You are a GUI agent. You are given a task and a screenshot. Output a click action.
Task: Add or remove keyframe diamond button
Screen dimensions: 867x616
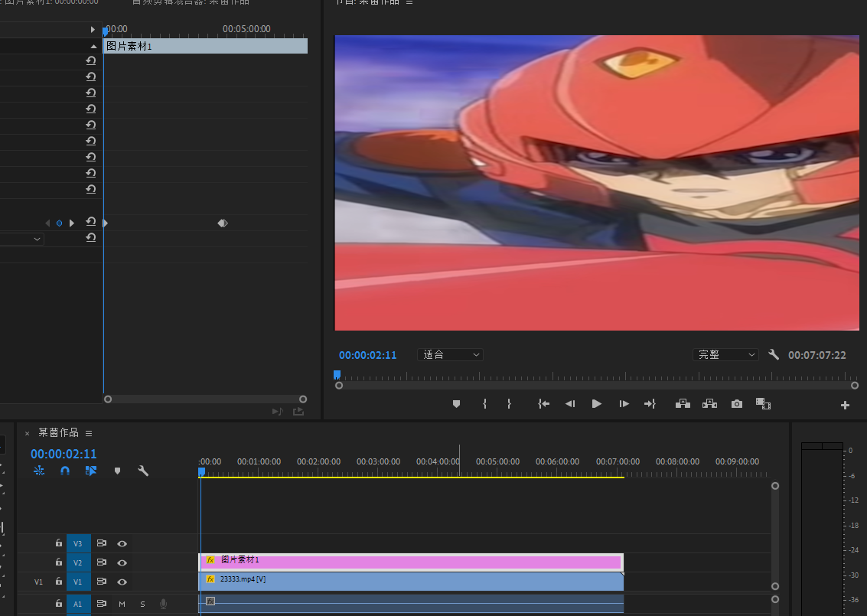59,223
